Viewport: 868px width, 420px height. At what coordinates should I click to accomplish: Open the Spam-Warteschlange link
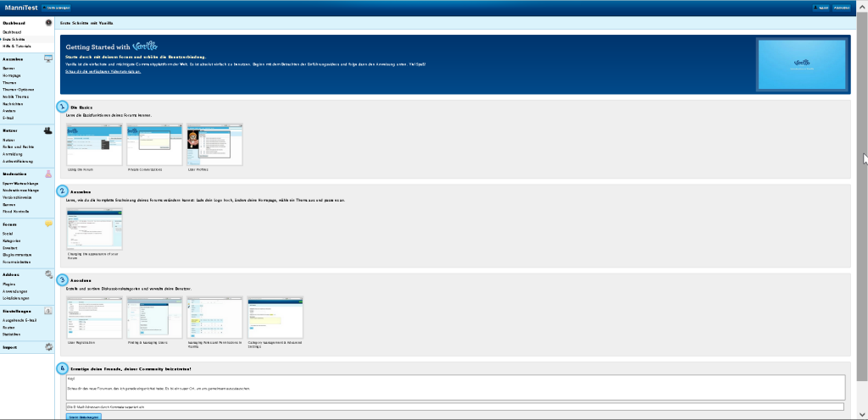click(x=20, y=183)
